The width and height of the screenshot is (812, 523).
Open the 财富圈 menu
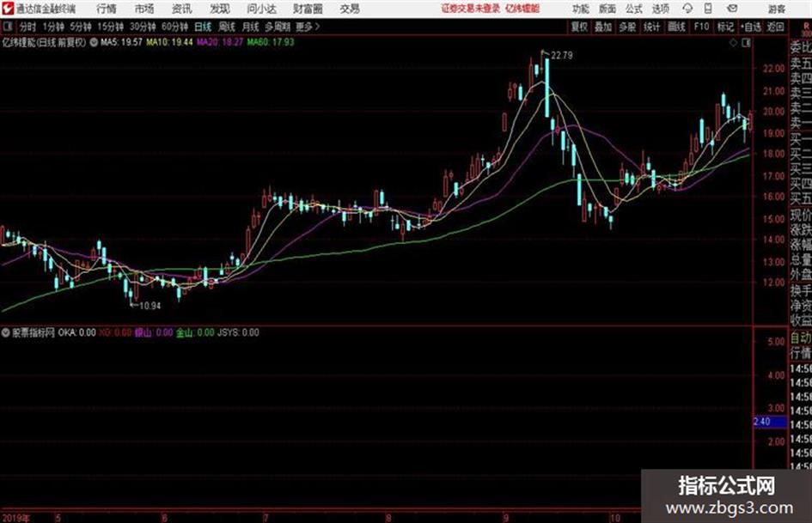(308, 9)
